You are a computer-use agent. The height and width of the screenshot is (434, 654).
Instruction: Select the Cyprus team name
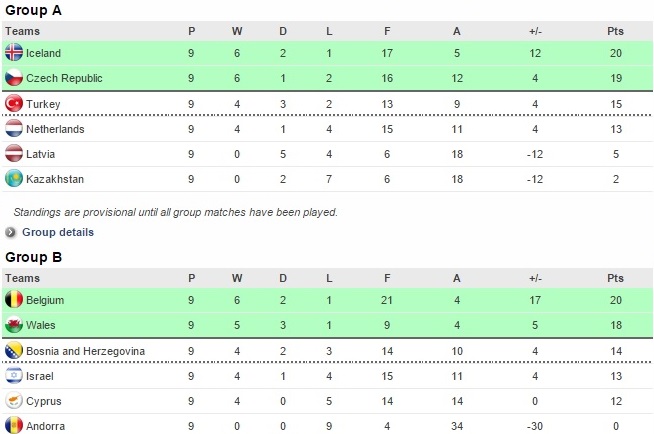tap(44, 401)
